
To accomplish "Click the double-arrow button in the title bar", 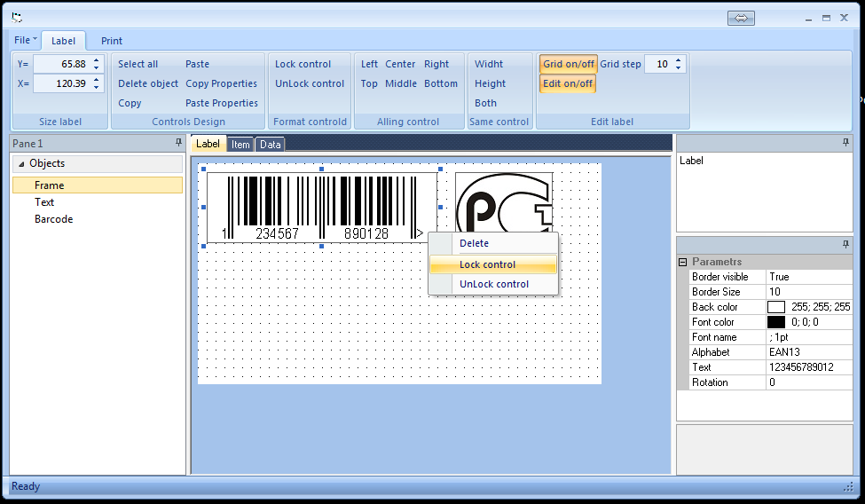I will pos(741,19).
